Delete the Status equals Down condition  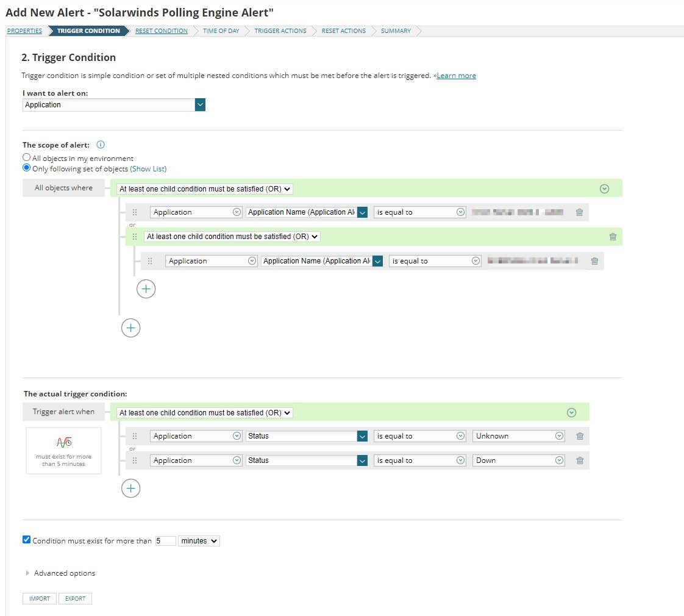[x=580, y=460]
